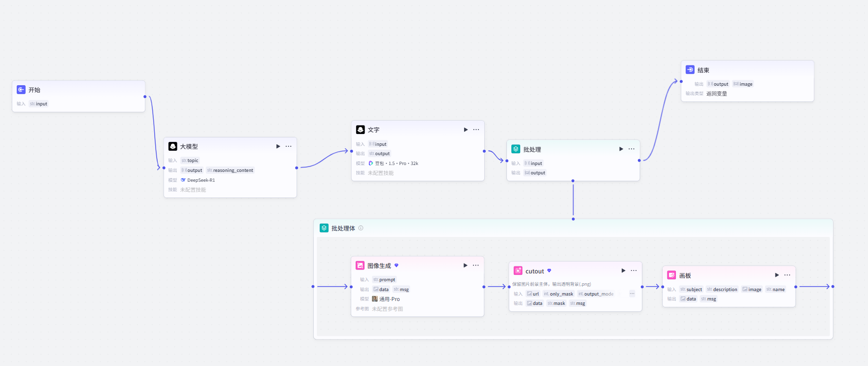This screenshot has width=868, height=366.
Task: Open the 画板 node more options menu
Action: point(787,275)
